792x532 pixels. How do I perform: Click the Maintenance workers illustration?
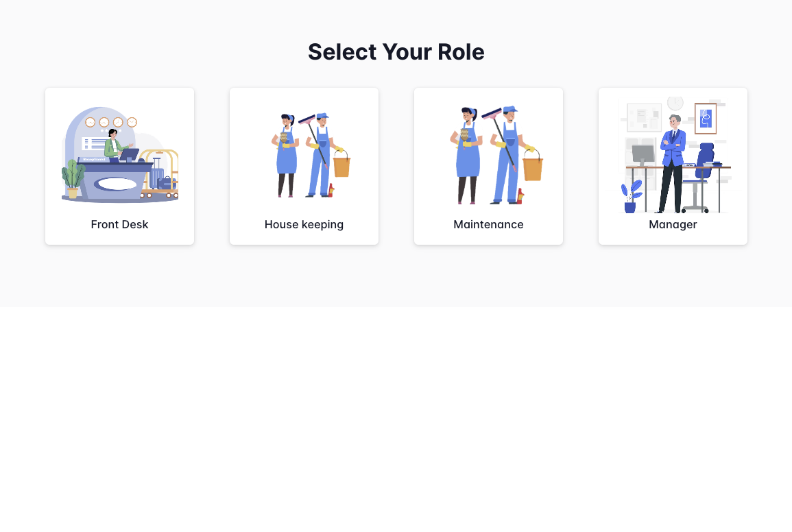point(488,154)
